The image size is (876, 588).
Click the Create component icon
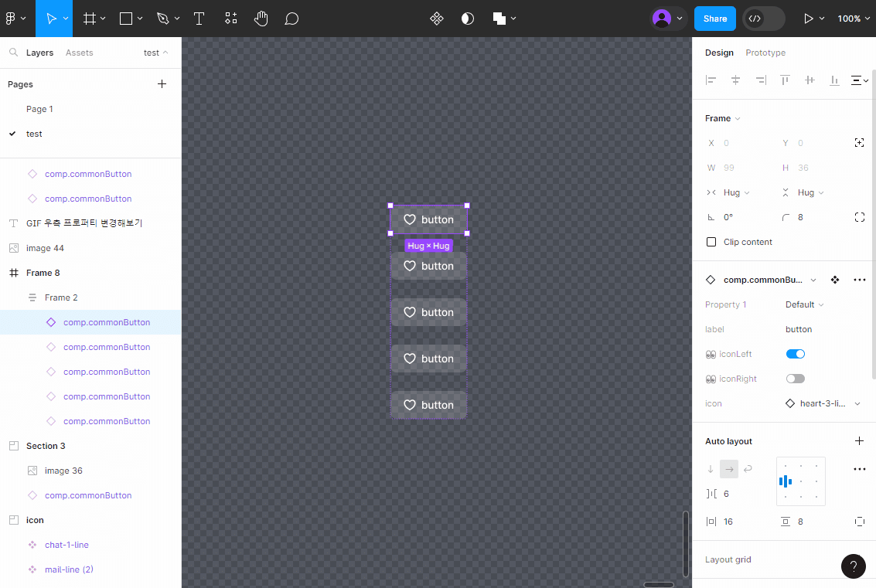pos(436,19)
